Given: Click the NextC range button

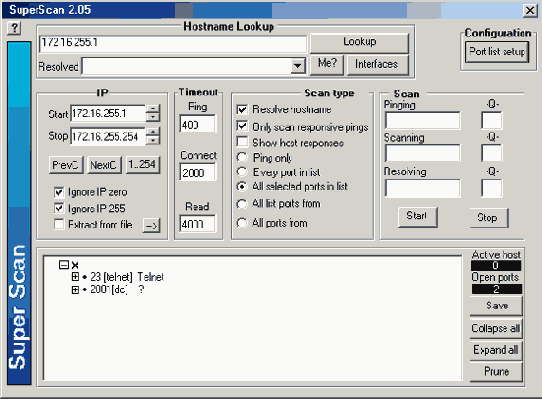Looking at the screenshot, I should 104,165.
